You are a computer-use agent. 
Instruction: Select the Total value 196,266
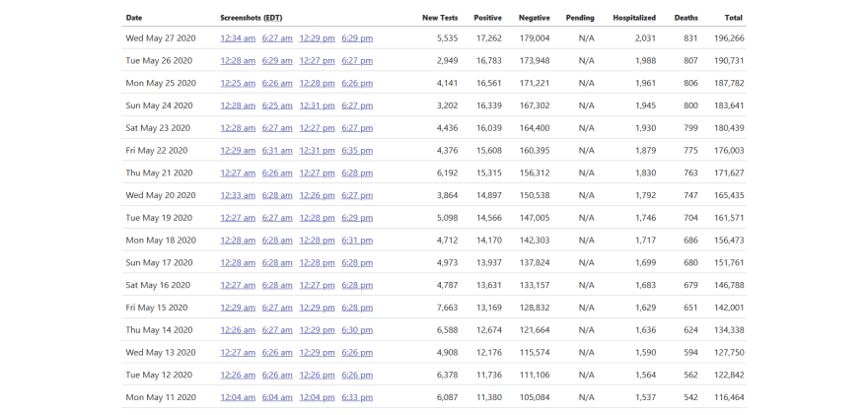[728, 38]
